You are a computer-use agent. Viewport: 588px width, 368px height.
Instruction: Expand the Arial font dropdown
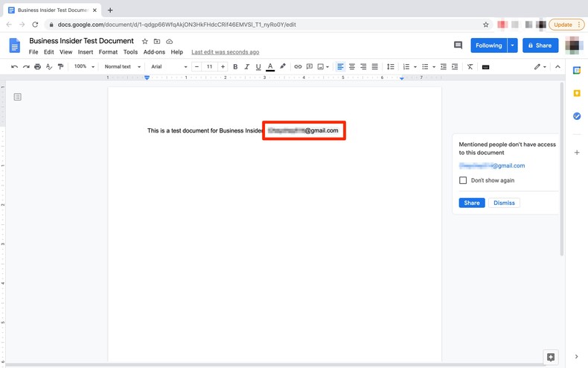(x=169, y=67)
